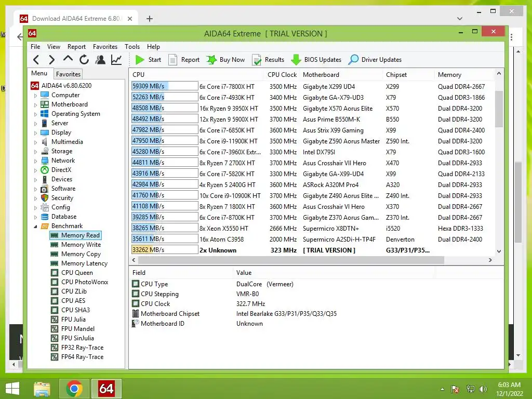The width and height of the screenshot is (532, 399).
Task: Select the CPU AES benchmark
Action: [68, 301]
